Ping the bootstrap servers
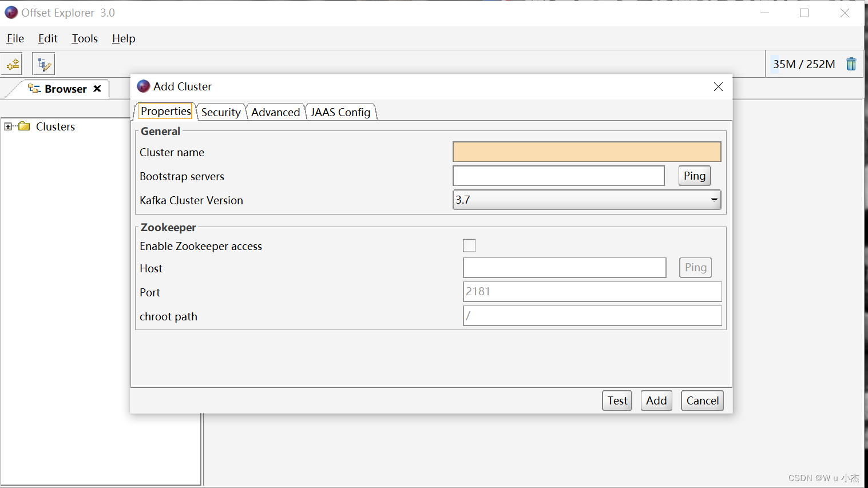The width and height of the screenshot is (868, 488). click(695, 176)
